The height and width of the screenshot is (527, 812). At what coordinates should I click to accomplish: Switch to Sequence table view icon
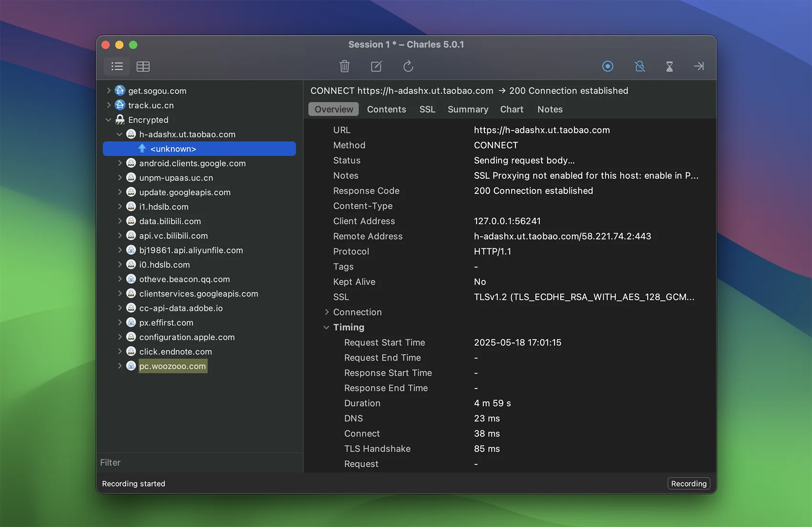pos(143,66)
